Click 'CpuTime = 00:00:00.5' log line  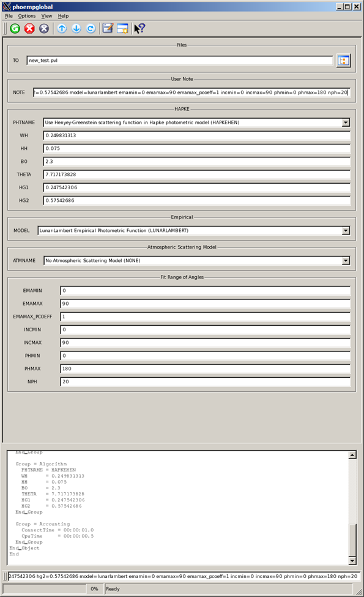(58, 536)
